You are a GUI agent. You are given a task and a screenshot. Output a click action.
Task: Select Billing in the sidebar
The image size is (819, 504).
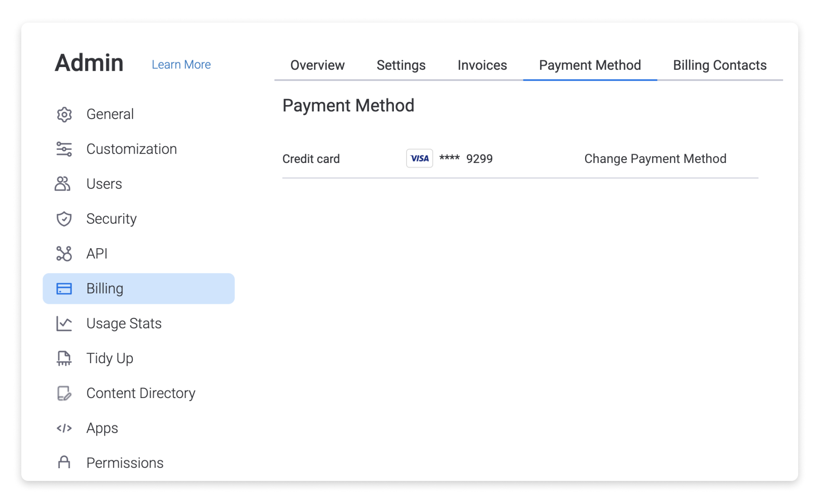(139, 288)
